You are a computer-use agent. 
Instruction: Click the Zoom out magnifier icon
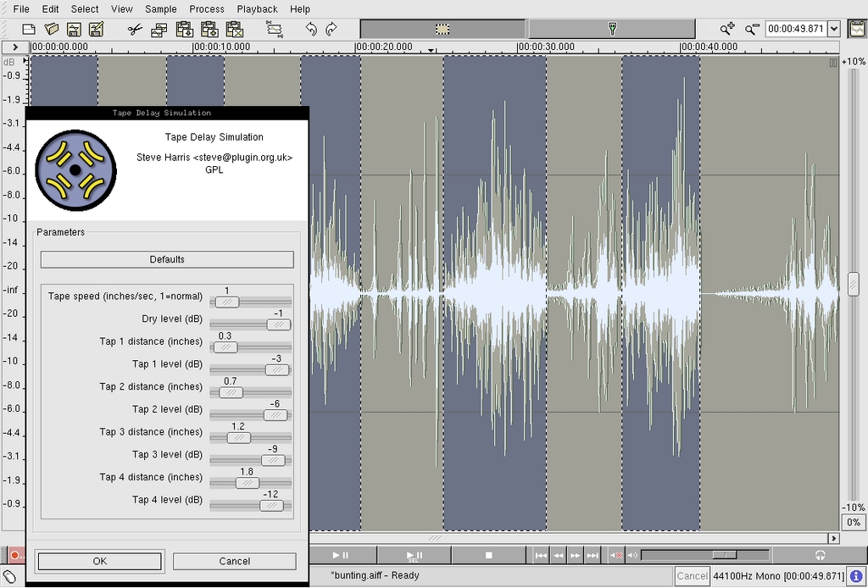(752, 29)
